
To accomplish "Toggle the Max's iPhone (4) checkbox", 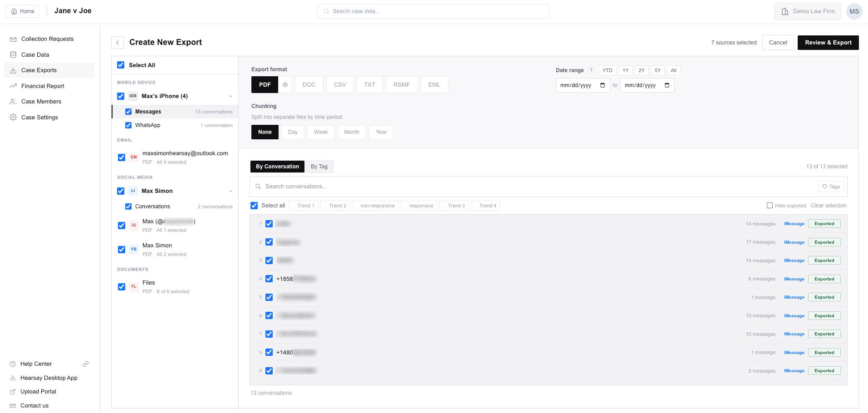I will tap(121, 96).
